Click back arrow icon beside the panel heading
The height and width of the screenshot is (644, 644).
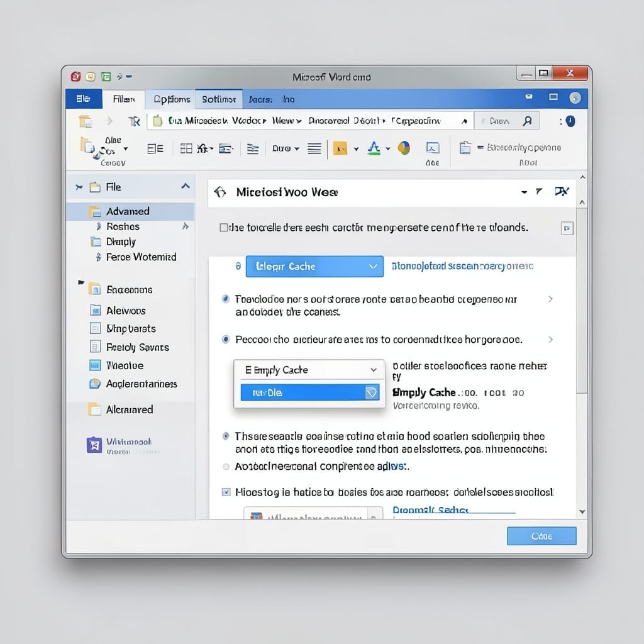click(x=220, y=192)
